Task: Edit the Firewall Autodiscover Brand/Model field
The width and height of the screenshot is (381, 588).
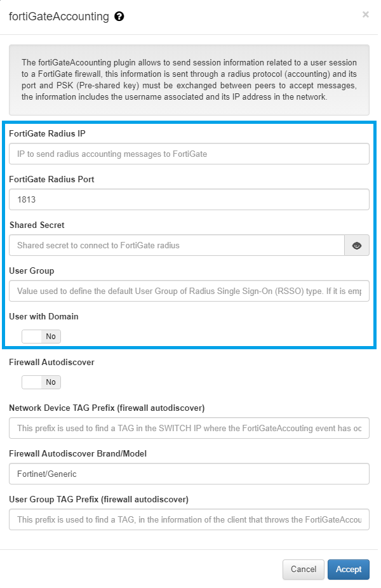Action: [x=189, y=474]
